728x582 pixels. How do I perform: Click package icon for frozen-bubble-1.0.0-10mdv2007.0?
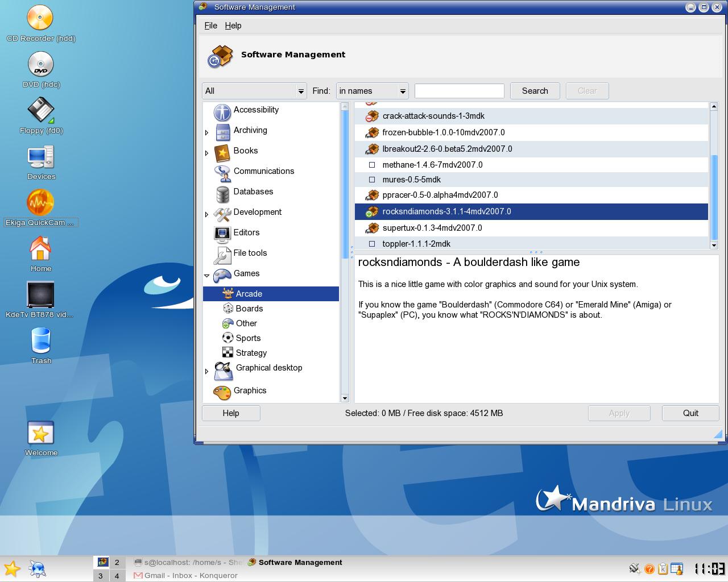click(x=372, y=132)
